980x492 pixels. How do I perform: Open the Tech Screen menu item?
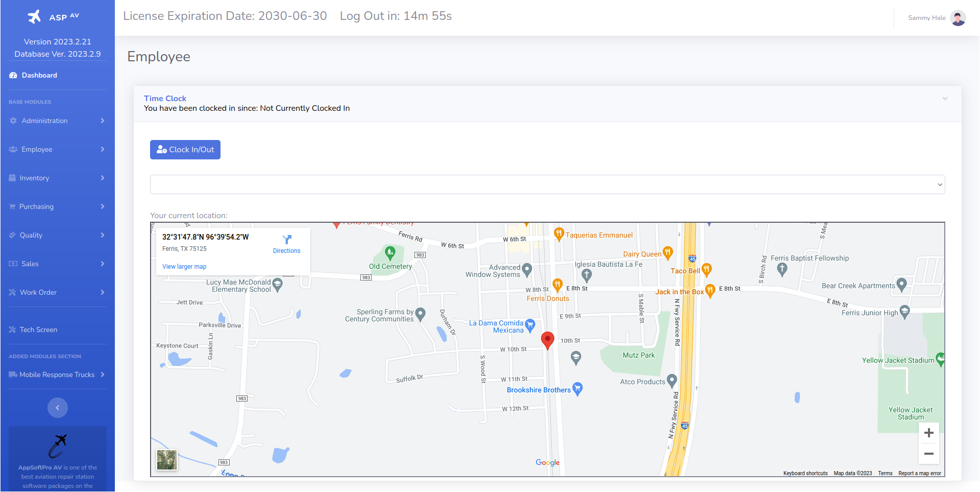[38, 330]
